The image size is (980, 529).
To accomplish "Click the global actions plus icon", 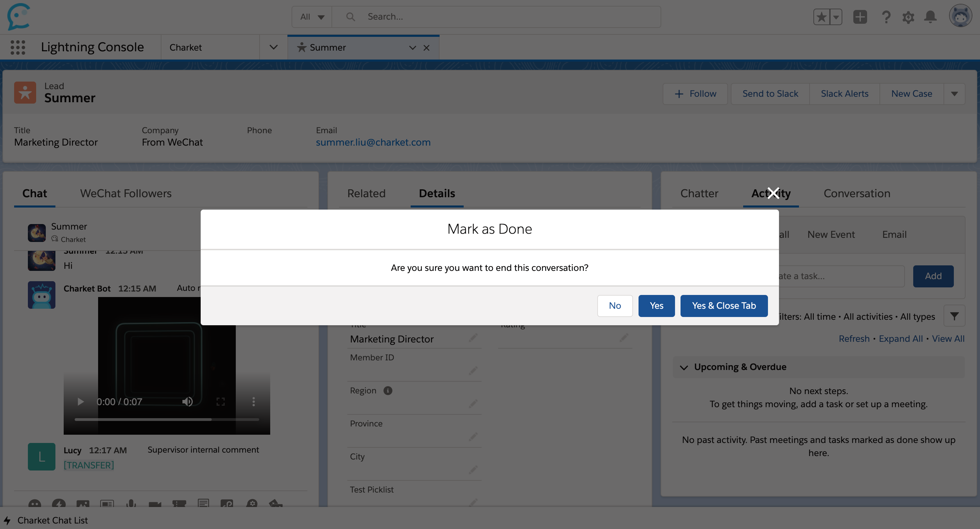I will 860,17.
